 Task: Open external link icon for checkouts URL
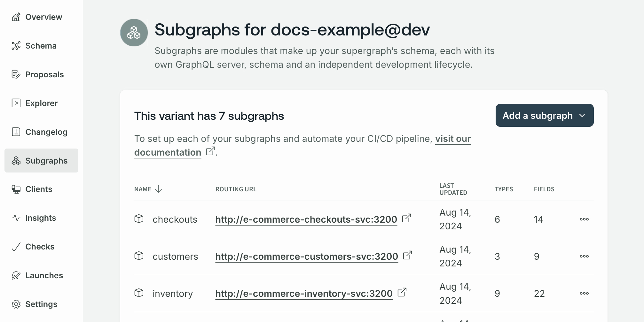pyautogui.click(x=406, y=218)
